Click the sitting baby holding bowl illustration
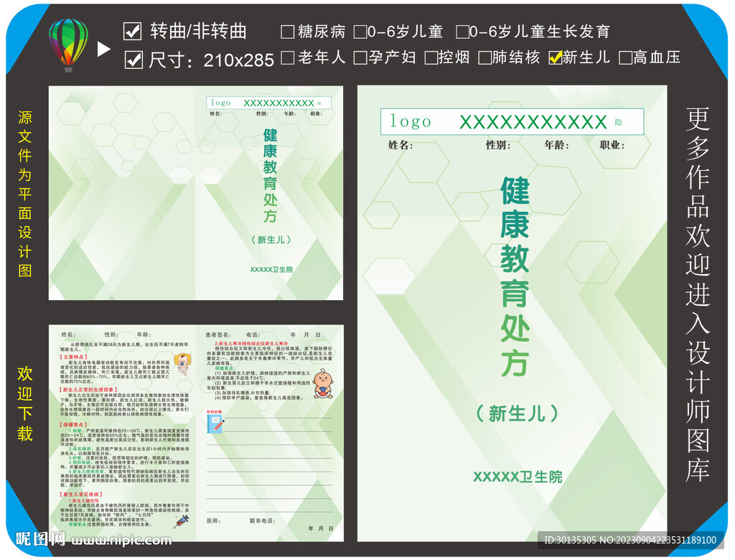Viewport: 735px width, 560px height. pyautogui.click(x=322, y=383)
